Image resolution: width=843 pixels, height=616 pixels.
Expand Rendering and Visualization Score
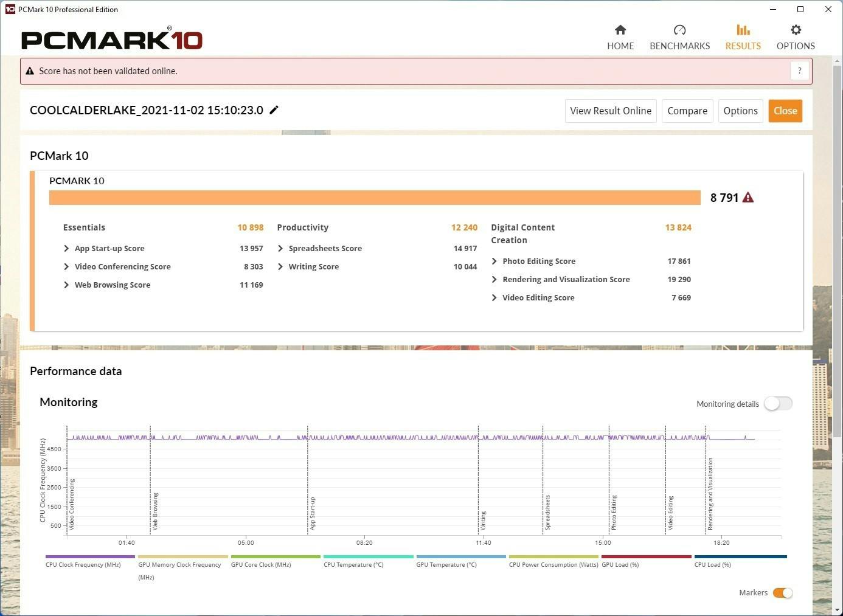(494, 280)
